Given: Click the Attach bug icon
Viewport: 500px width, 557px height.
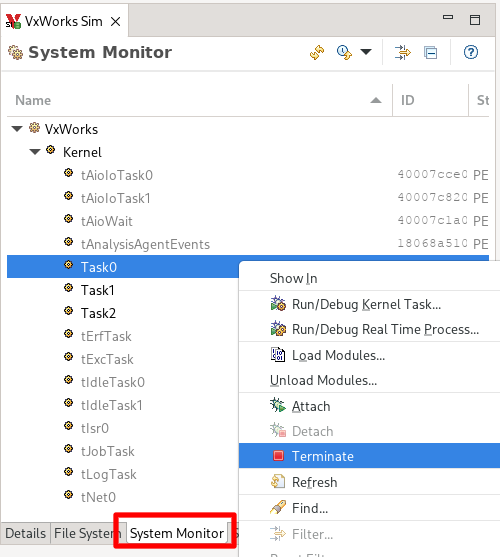Looking at the screenshot, I should [x=278, y=405].
